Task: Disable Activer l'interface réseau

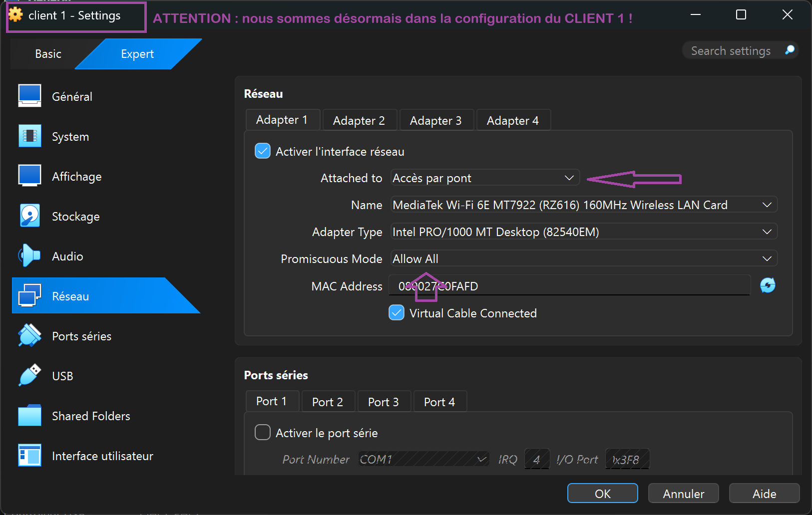Action: pyautogui.click(x=262, y=151)
